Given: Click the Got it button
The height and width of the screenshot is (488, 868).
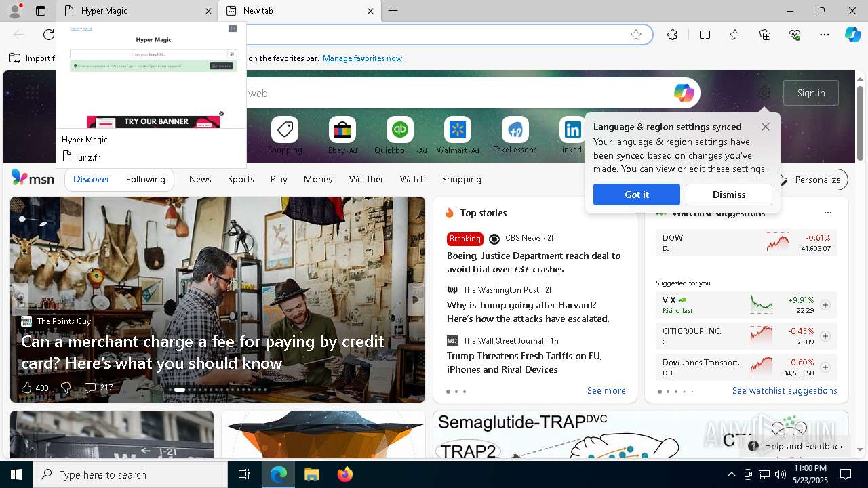Looking at the screenshot, I should tap(637, 195).
